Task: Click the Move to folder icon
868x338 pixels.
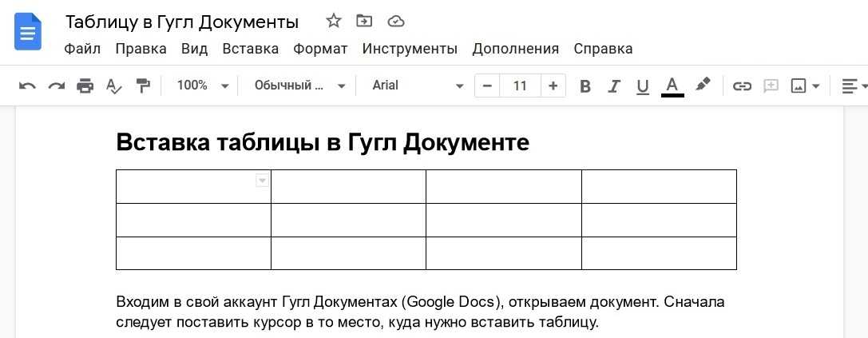Action: (x=364, y=21)
